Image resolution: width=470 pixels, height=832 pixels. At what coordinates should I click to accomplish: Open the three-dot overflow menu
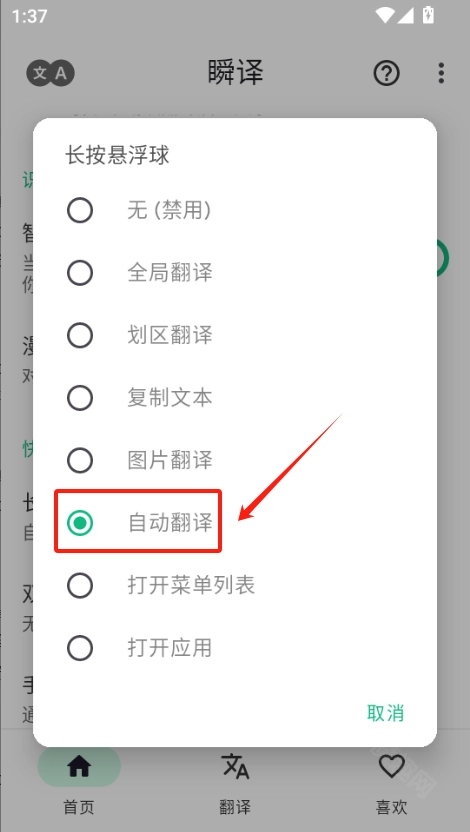(441, 73)
